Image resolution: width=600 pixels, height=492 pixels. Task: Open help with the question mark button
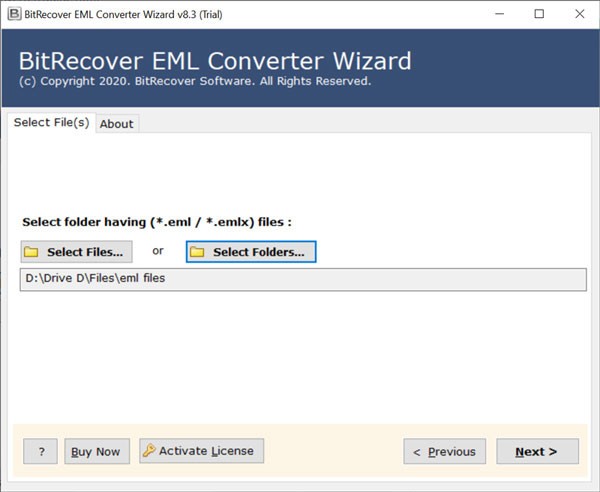point(40,451)
